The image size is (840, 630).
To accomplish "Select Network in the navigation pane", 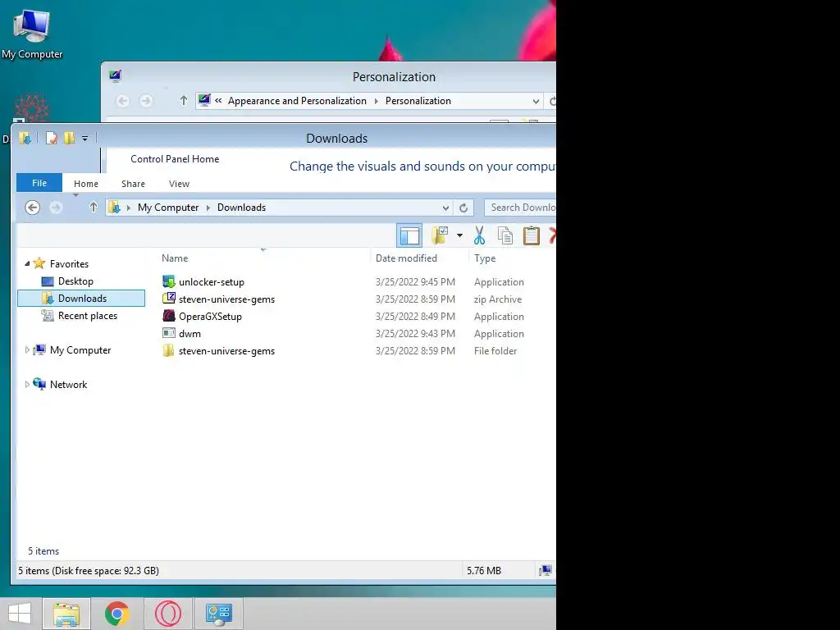I will click(68, 384).
